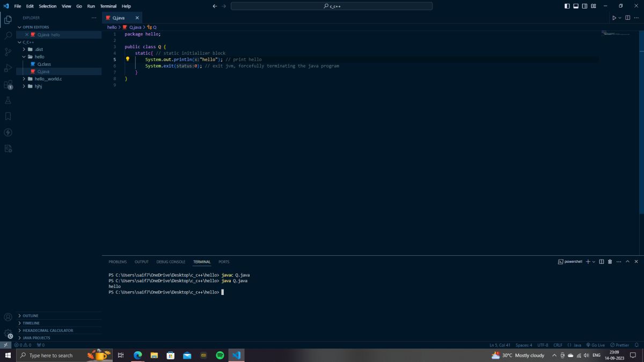
Task: Open terminal panel more actions ellipsis
Action: [618, 262]
